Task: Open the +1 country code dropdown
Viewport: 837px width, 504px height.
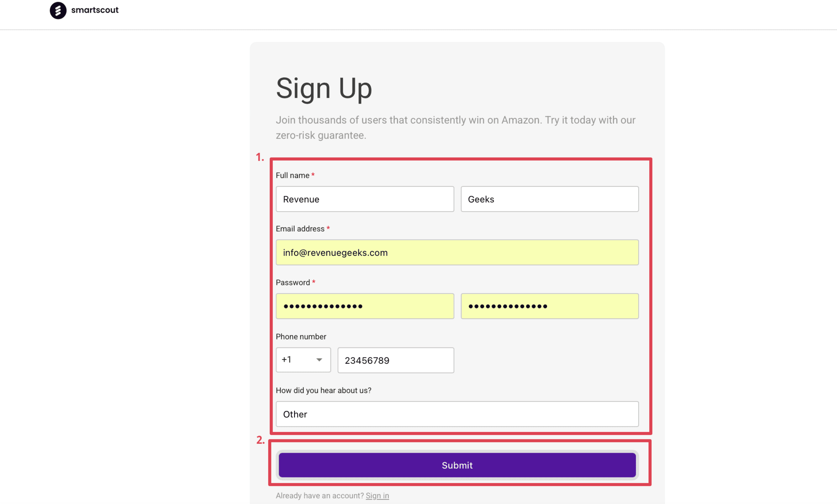Action: [303, 360]
